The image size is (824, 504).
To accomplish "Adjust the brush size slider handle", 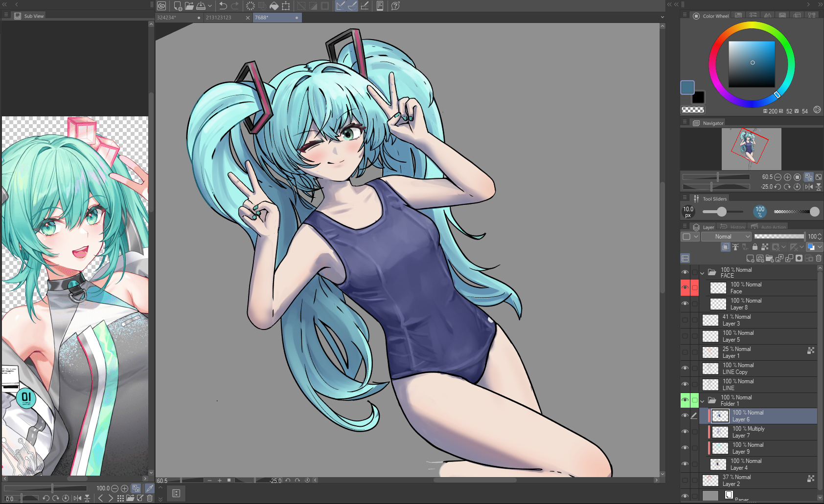I will tap(722, 212).
